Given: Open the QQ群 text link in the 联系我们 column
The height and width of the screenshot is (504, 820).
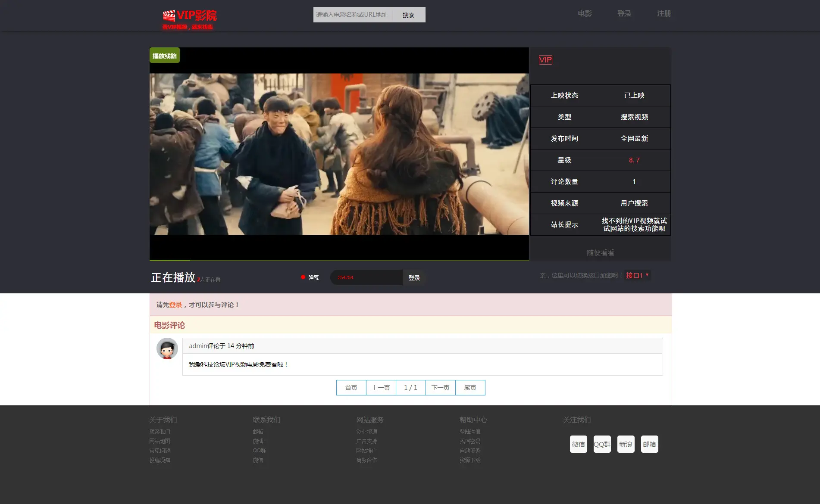Looking at the screenshot, I should coord(260,451).
